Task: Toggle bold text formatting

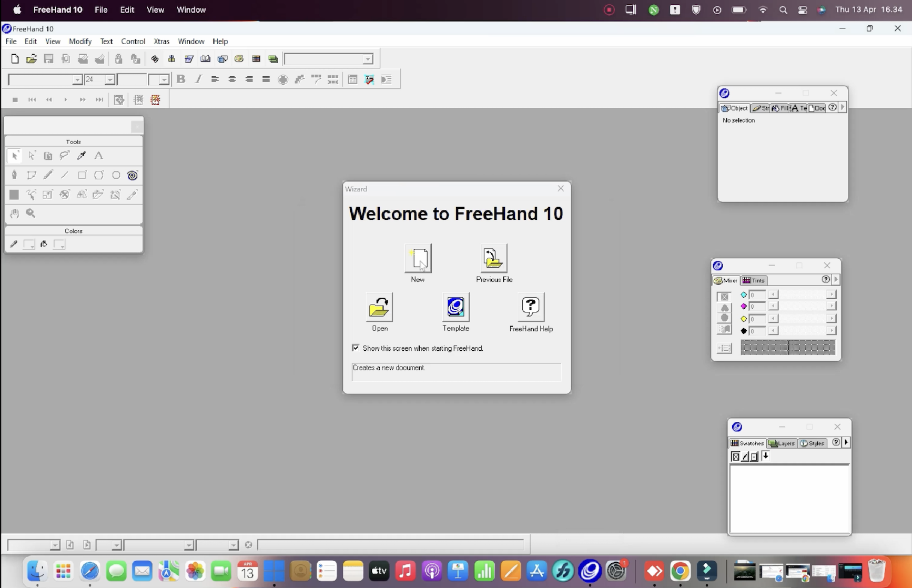Action: click(x=181, y=79)
